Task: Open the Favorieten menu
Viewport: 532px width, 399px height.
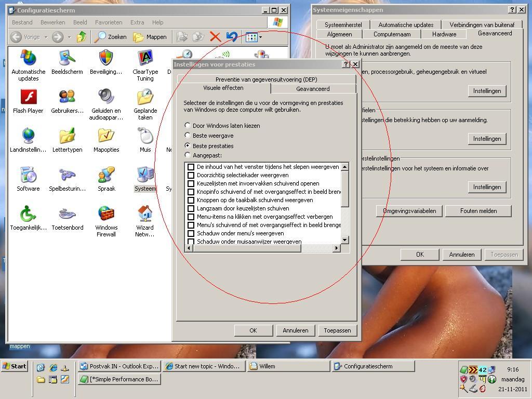Action: [x=109, y=22]
